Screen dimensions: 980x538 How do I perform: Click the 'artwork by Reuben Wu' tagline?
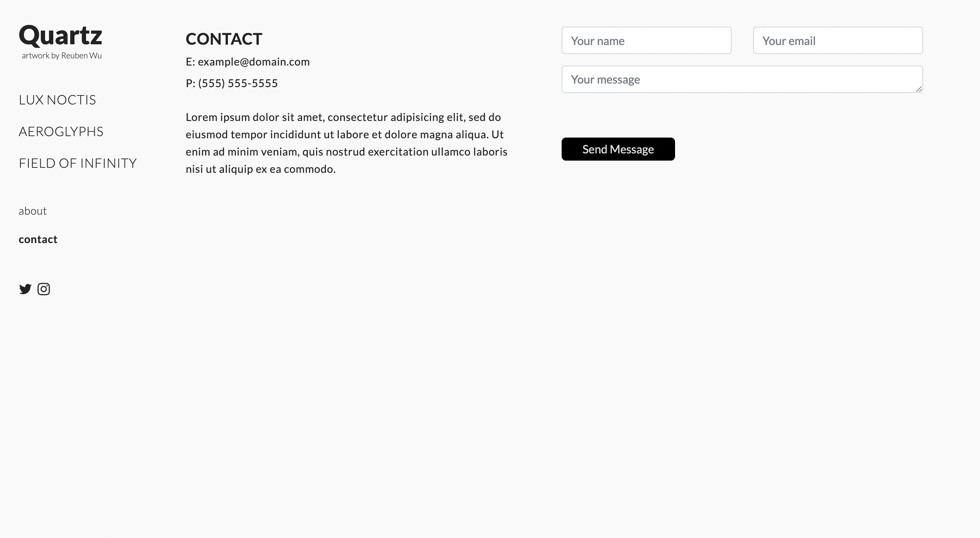point(62,55)
